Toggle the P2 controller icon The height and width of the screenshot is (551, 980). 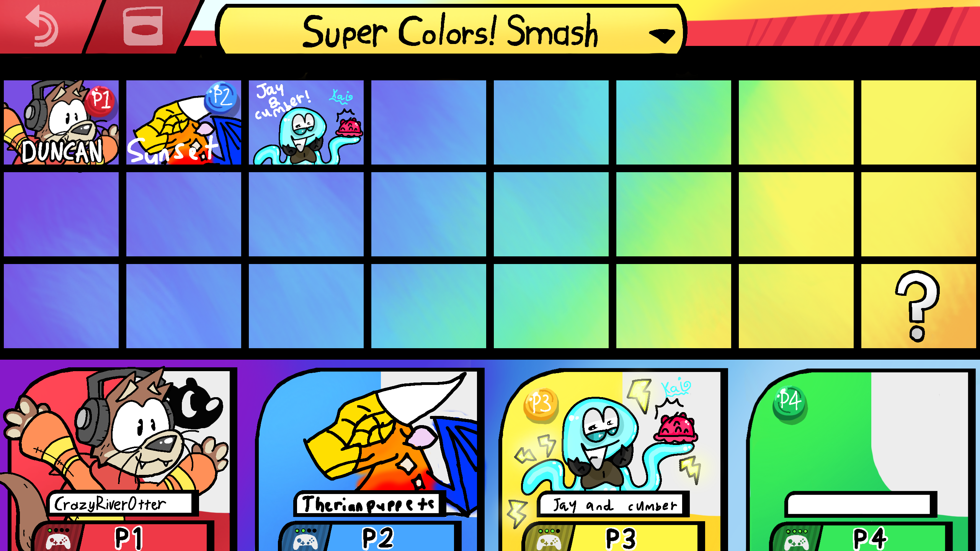pos(306,540)
